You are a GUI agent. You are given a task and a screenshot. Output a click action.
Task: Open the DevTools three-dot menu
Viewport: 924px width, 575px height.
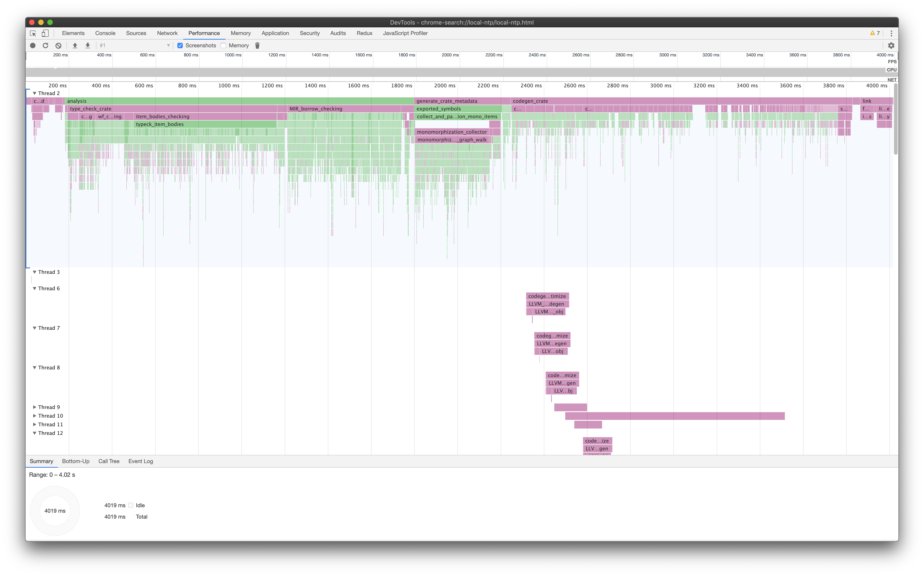[x=891, y=33]
